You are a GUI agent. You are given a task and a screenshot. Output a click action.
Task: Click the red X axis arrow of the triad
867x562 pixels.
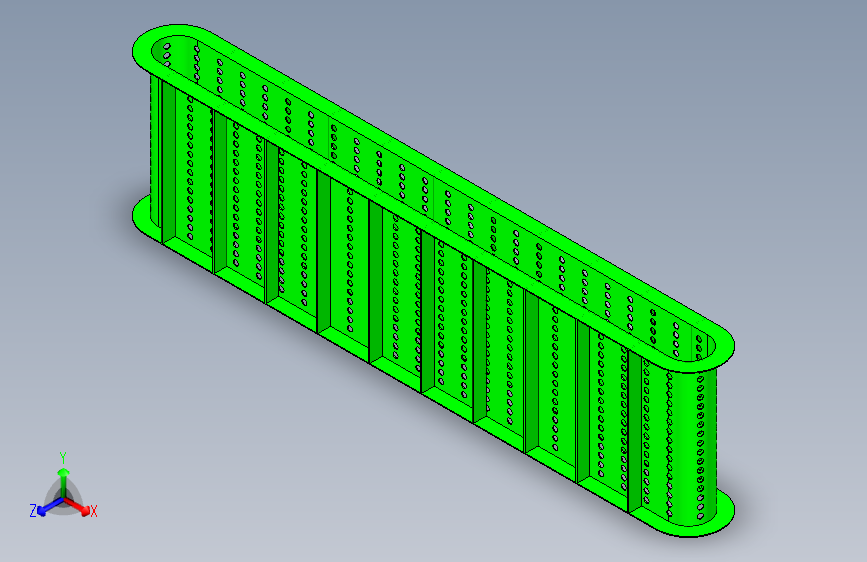coord(77,506)
